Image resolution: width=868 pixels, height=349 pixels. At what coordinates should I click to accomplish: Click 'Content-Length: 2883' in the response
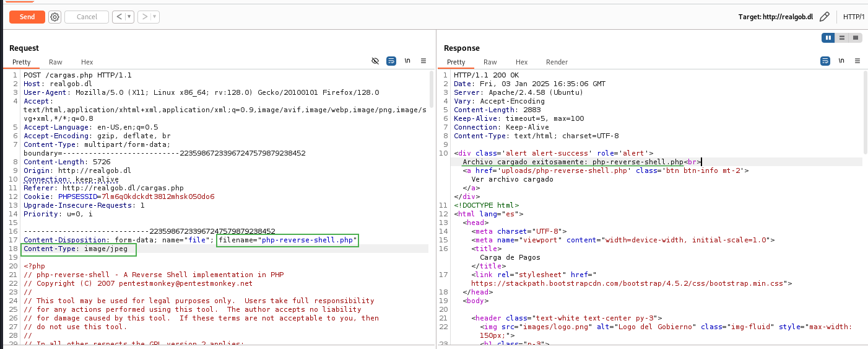[x=497, y=110]
